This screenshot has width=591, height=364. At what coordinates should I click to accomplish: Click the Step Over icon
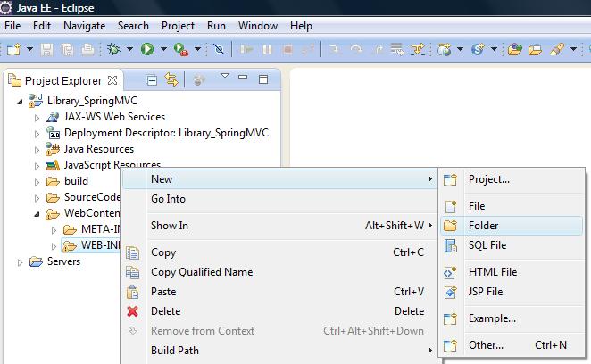coord(356,49)
